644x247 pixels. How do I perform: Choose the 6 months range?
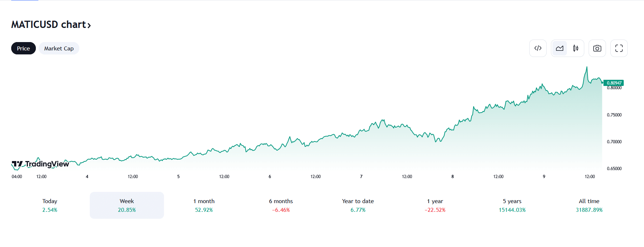(x=281, y=205)
